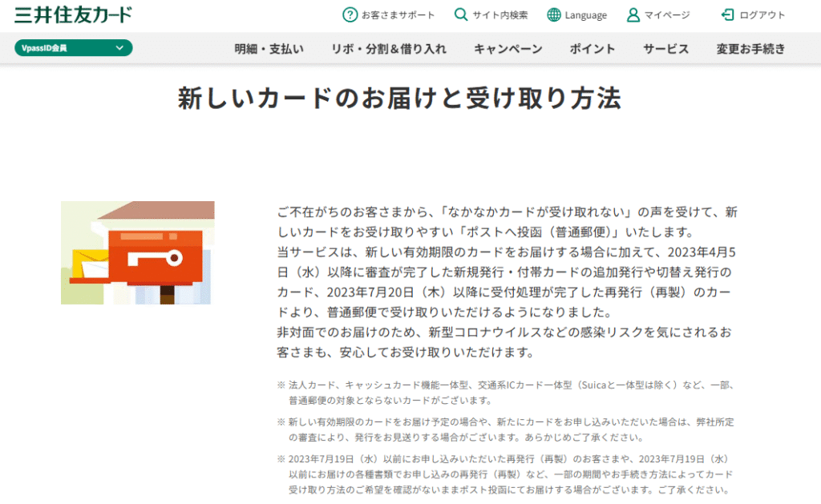Click the globe Language icon
Image resolution: width=821 pixels, height=504 pixels.
pos(554,14)
